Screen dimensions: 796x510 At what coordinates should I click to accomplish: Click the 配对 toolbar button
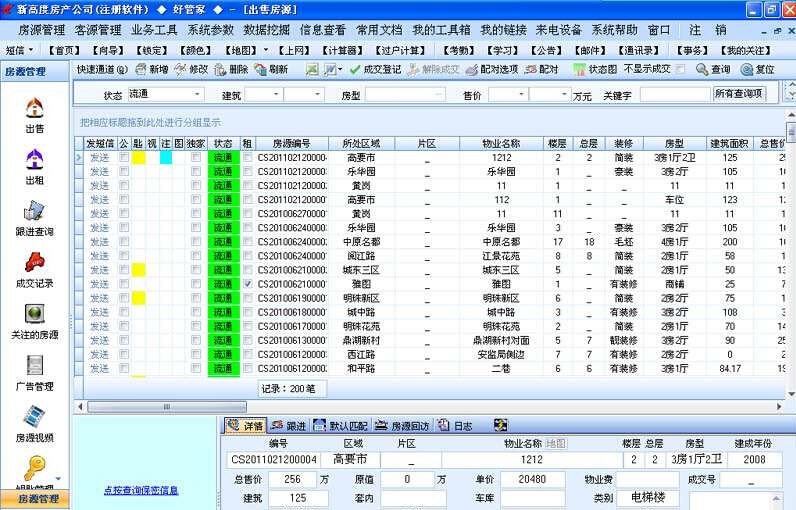click(541, 69)
